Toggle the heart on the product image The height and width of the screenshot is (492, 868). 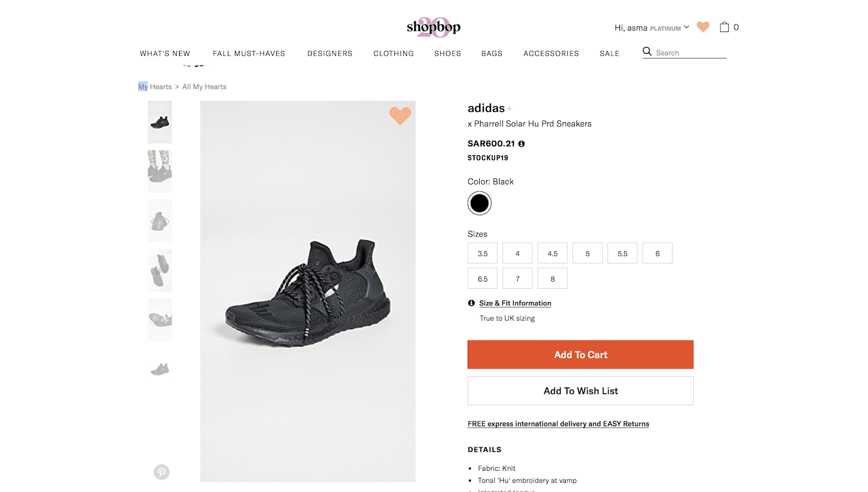tap(400, 116)
